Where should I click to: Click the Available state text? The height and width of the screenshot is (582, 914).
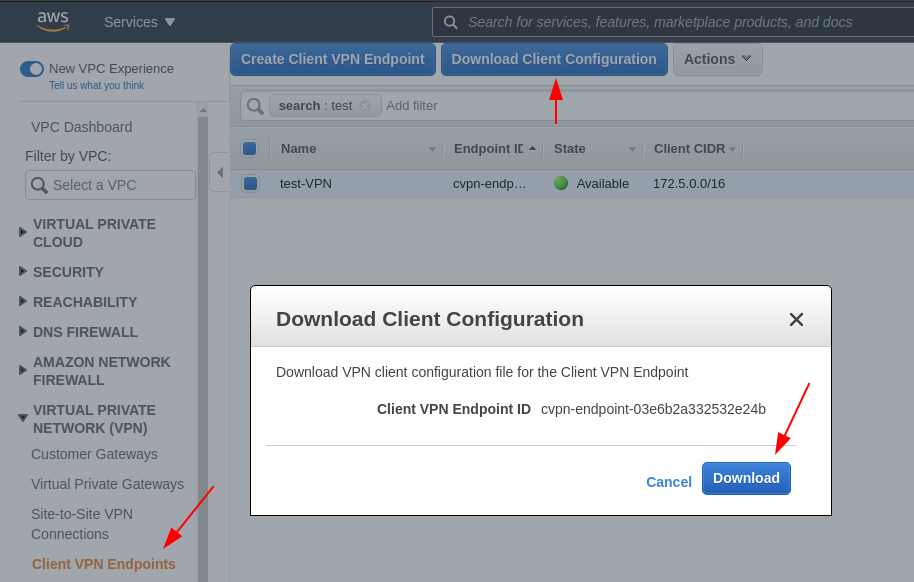point(603,184)
